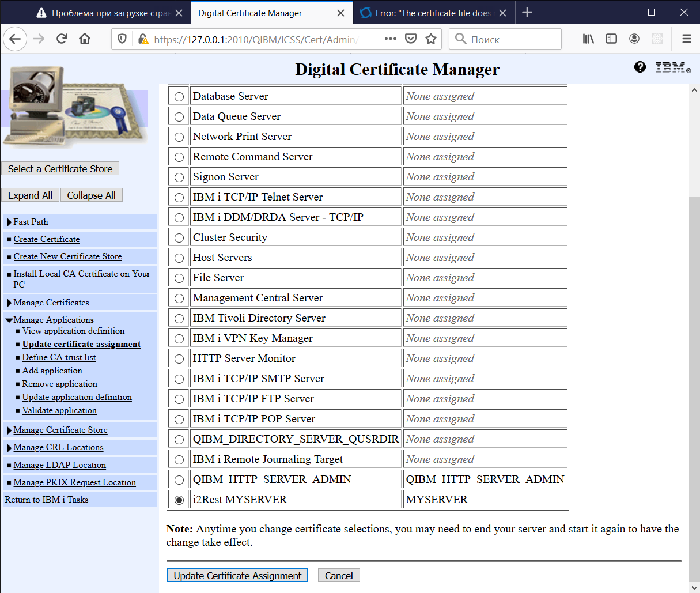Switch to the Error certificate file tab
The image size is (700, 593).
[x=433, y=13]
